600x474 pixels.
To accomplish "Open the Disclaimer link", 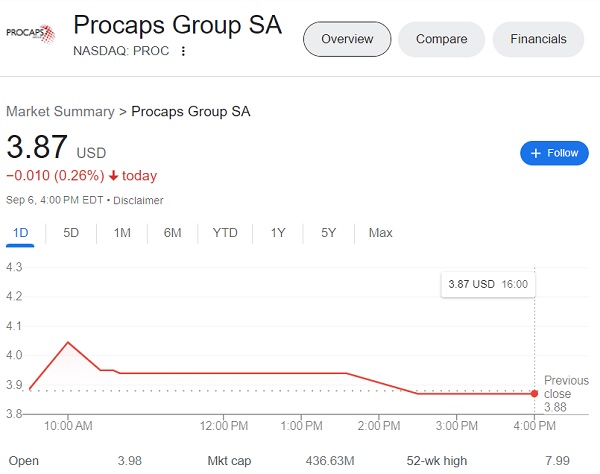I will 138,200.
